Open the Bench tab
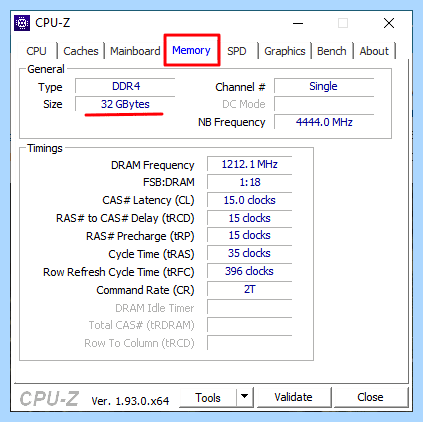Viewport: 423px width, 422px height. click(332, 51)
